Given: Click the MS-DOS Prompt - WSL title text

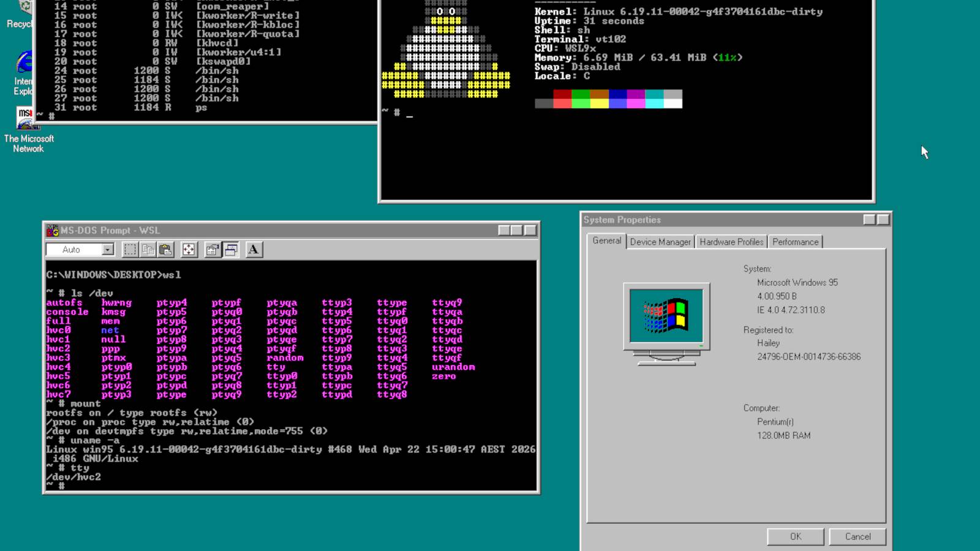Looking at the screenshot, I should pos(110,230).
